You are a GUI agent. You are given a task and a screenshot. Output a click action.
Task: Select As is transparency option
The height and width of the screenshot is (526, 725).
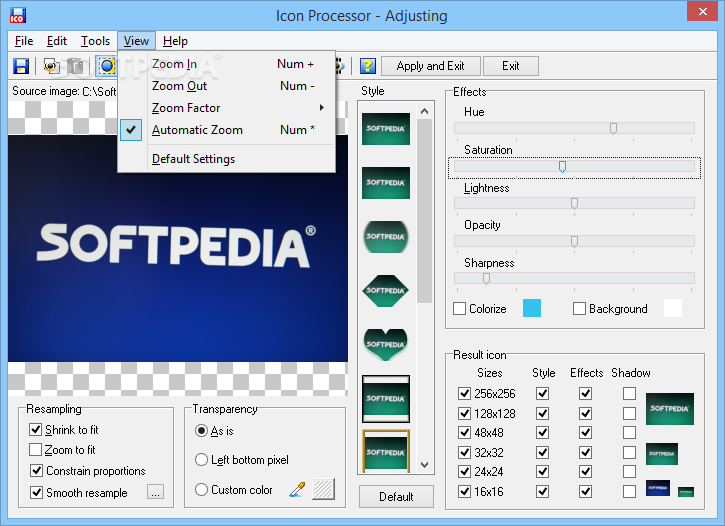pos(201,431)
